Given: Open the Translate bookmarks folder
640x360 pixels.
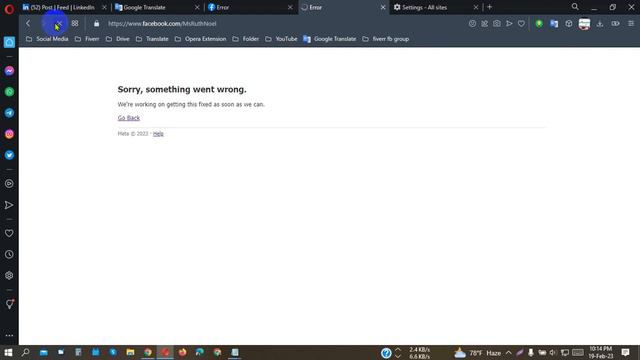Looking at the screenshot, I should pos(152,39).
